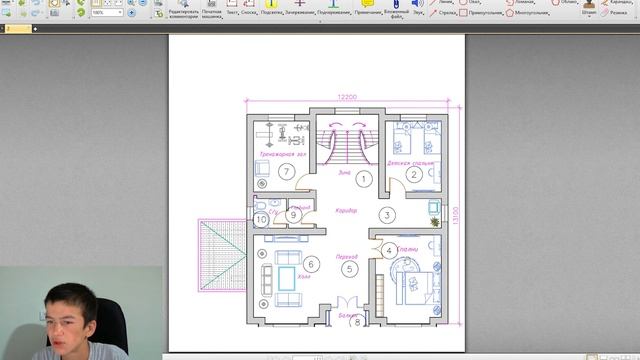The width and height of the screenshot is (640, 360).
Task: Expand the Stamp (Штамп) dropdown arrow
Action: tap(589, 16)
